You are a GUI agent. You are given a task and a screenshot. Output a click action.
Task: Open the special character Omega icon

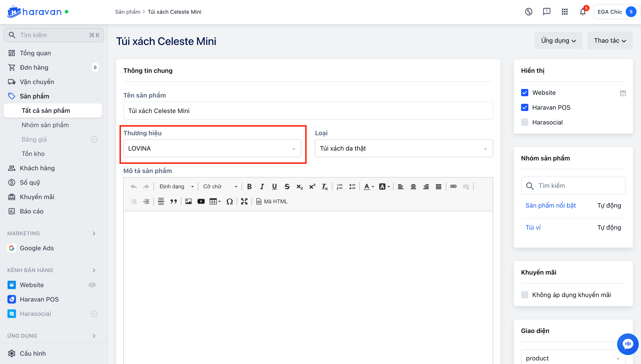click(x=229, y=202)
